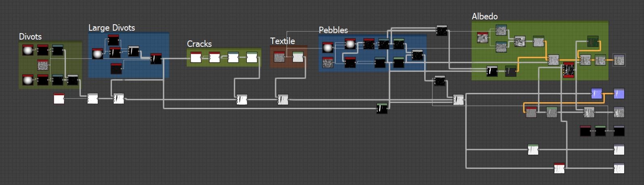This screenshot has width=644, height=185.
Task: Select the Cracks frame title
Action: click(199, 44)
